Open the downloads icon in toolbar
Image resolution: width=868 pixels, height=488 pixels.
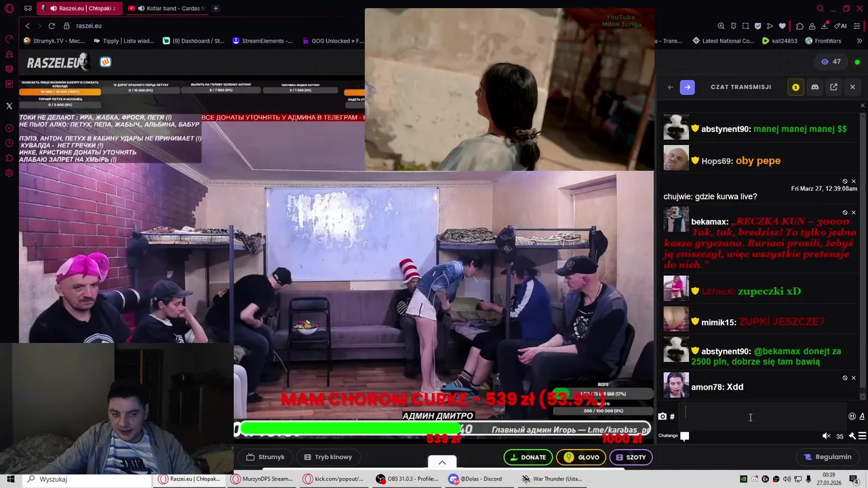click(824, 26)
